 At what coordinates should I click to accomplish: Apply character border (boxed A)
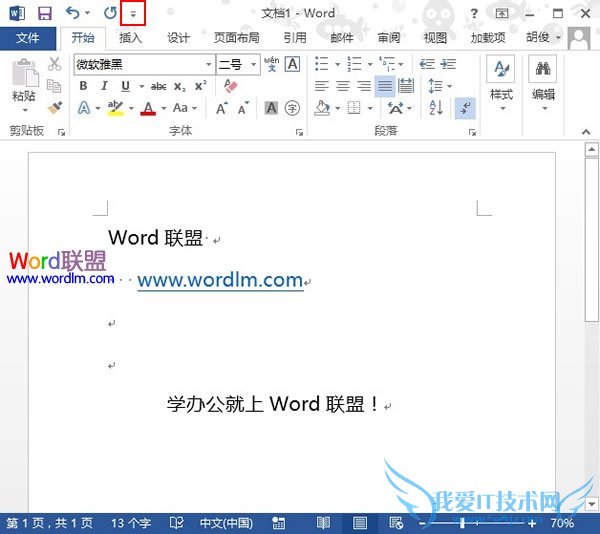tap(293, 64)
